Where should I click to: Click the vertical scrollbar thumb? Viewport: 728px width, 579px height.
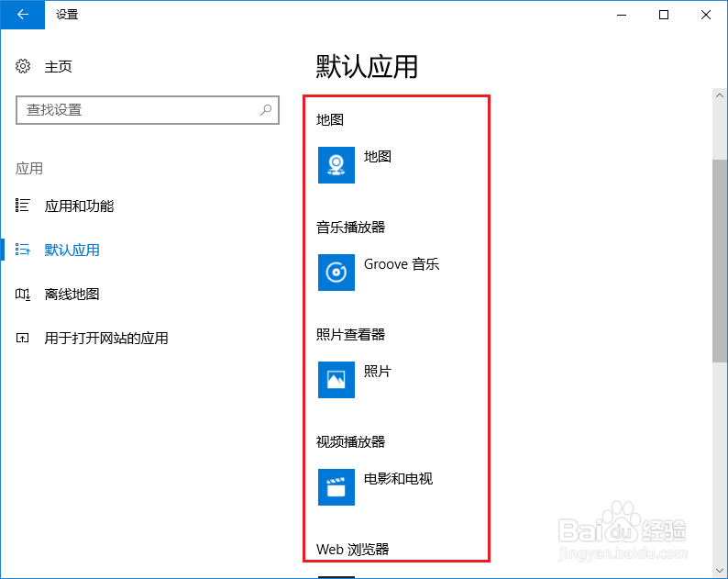[720, 261]
